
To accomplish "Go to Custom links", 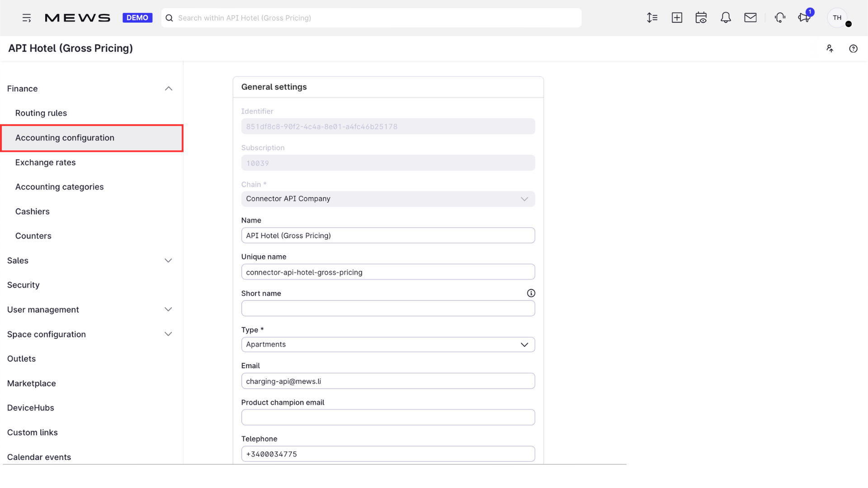I will pyautogui.click(x=33, y=432).
